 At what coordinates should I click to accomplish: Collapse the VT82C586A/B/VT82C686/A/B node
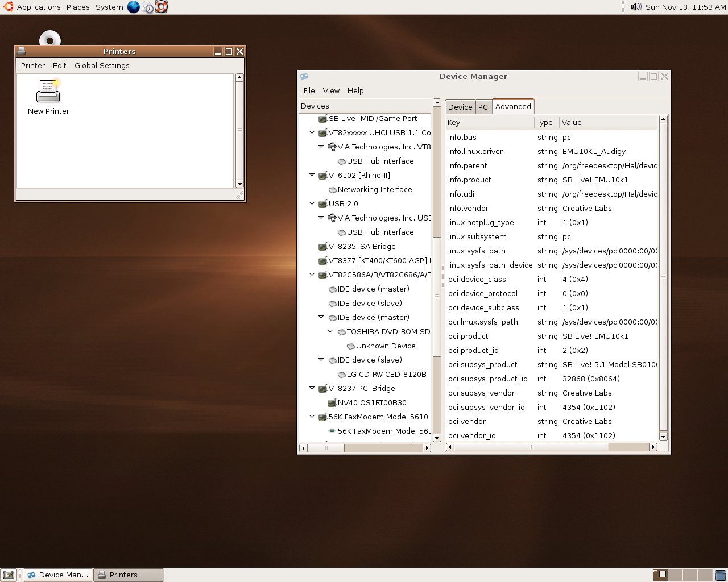(x=312, y=275)
